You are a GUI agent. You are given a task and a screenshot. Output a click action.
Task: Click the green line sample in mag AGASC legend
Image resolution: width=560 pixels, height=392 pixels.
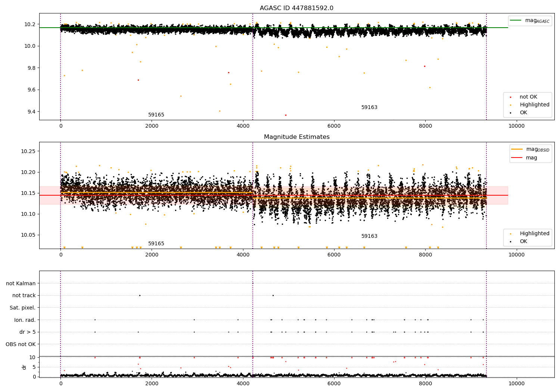click(x=516, y=21)
